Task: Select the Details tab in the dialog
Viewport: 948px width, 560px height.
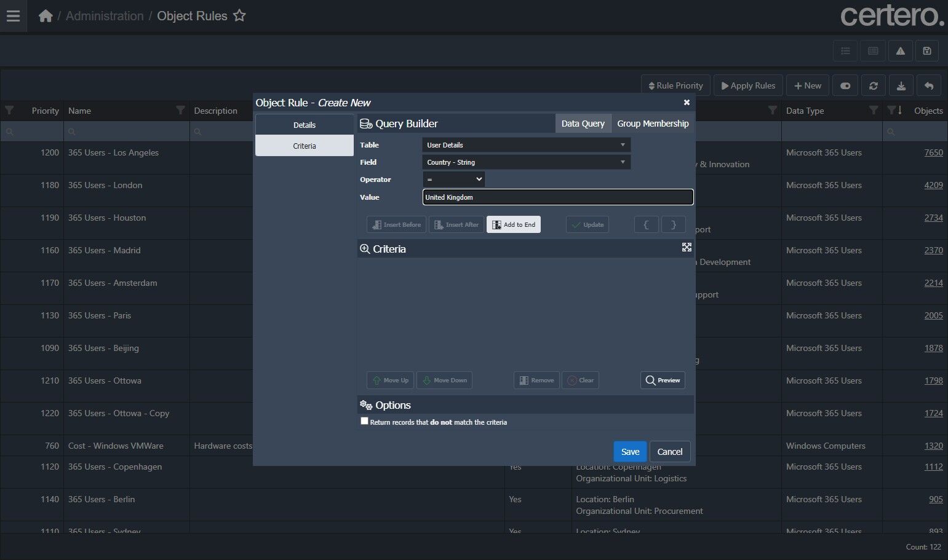Action: [304, 125]
